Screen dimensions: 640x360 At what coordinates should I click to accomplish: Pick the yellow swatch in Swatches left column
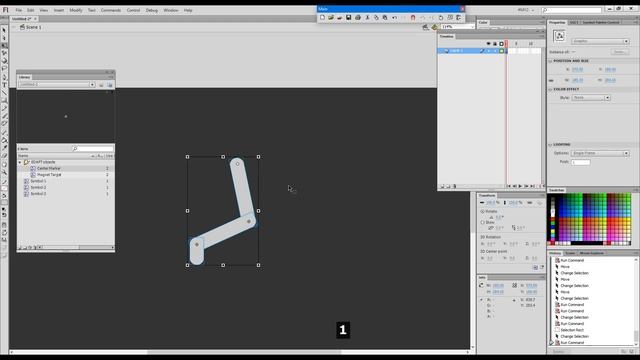coord(553,231)
